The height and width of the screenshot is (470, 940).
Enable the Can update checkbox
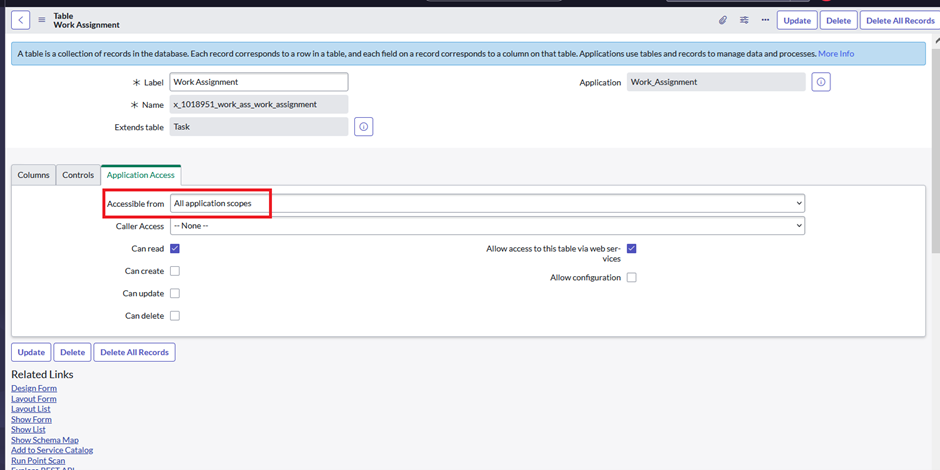coord(175,294)
